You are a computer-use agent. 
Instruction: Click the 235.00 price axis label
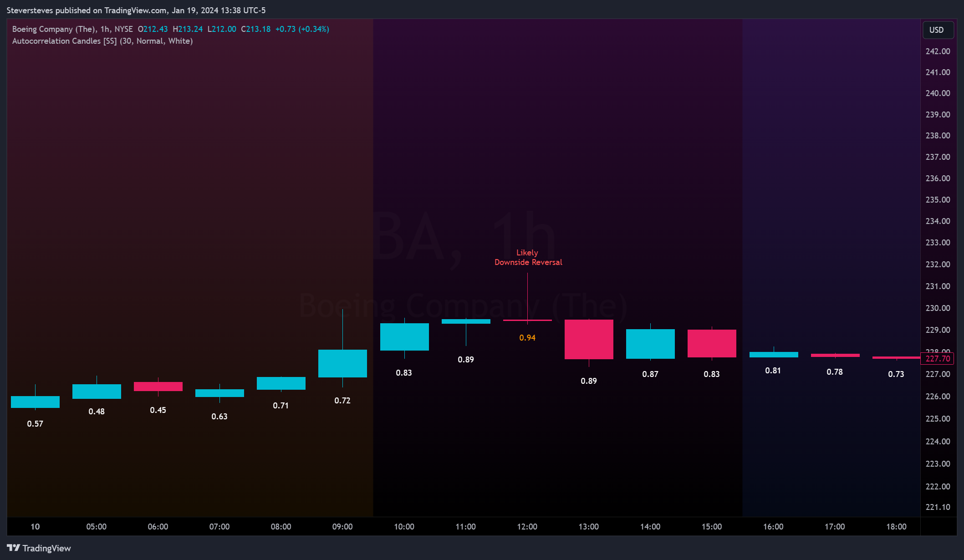point(938,200)
